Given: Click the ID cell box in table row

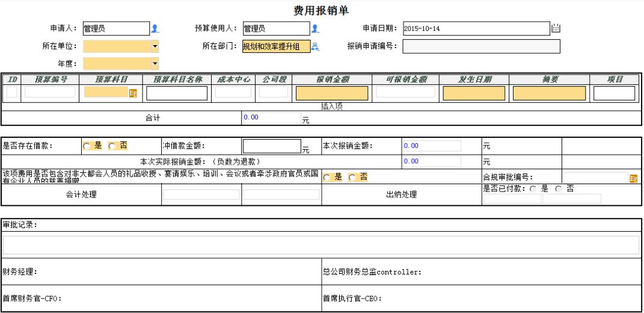Looking at the screenshot, I should [x=12, y=91].
